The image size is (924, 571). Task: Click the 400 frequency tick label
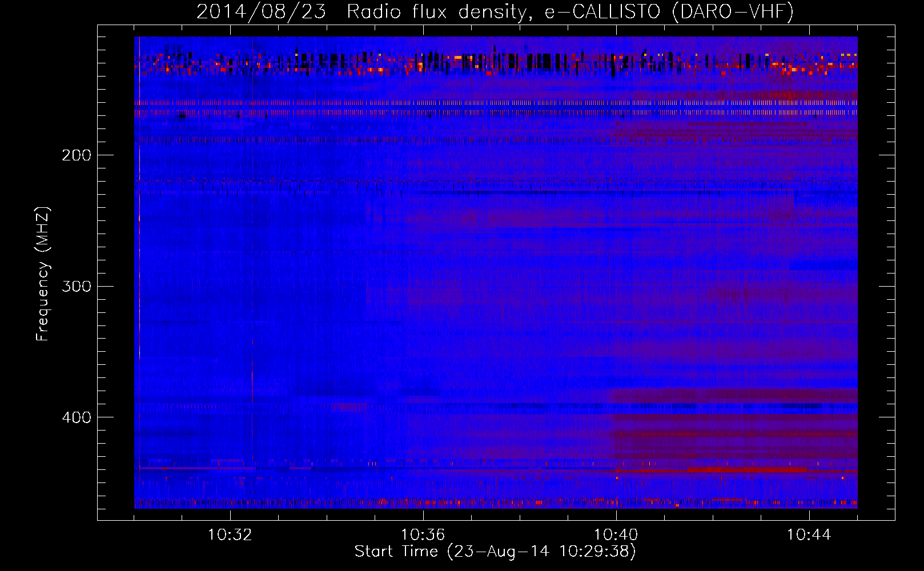coord(77,417)
